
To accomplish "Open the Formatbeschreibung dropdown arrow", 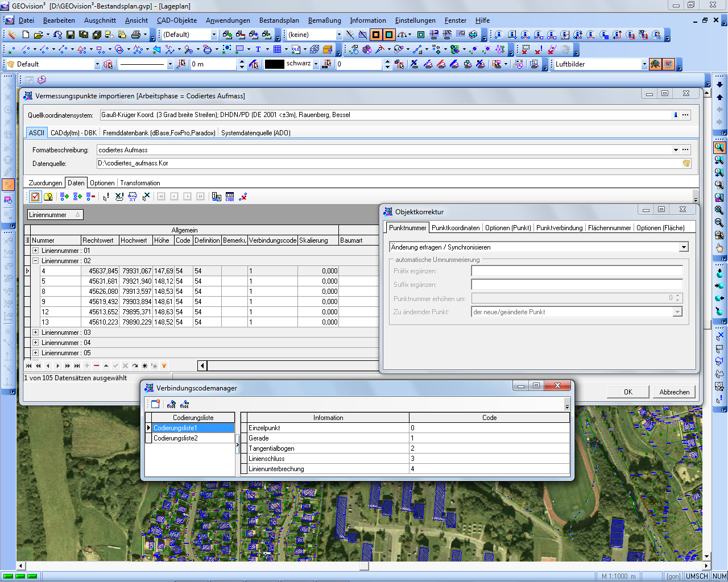I will pos(676,150).
